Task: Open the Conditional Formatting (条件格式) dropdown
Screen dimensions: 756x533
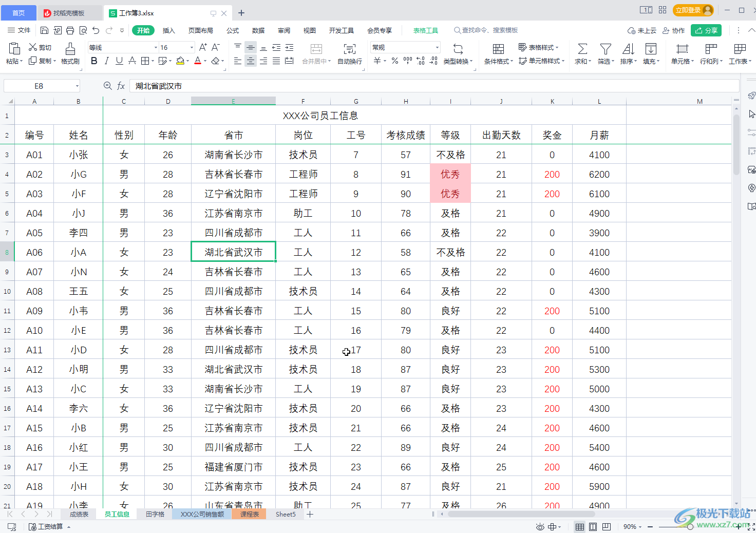Action: pyautogui.click(x=498, y=61)
